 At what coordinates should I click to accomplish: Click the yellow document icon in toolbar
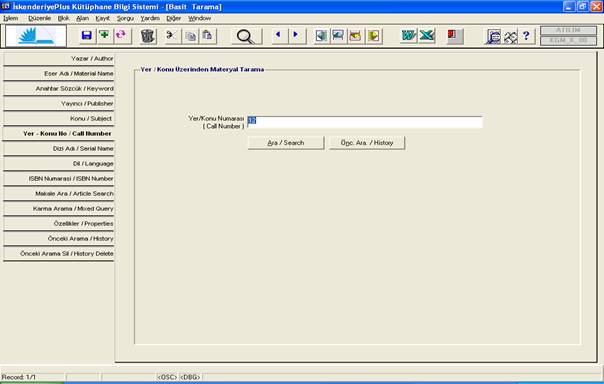[374, 36]
